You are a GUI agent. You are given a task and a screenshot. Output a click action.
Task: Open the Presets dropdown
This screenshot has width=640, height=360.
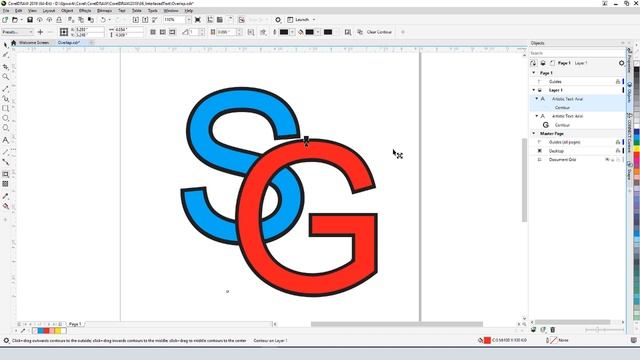(17, 32)
